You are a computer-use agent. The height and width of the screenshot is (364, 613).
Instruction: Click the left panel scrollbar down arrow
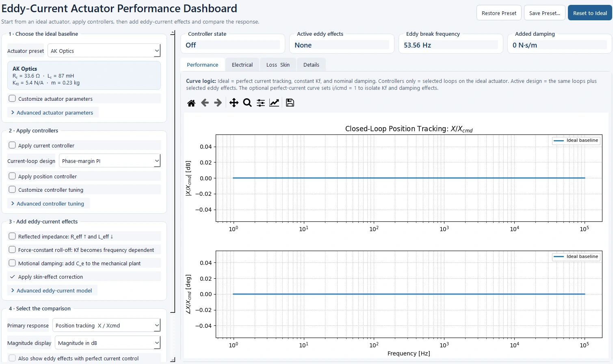pyautogui.click(x=173, y=360)
